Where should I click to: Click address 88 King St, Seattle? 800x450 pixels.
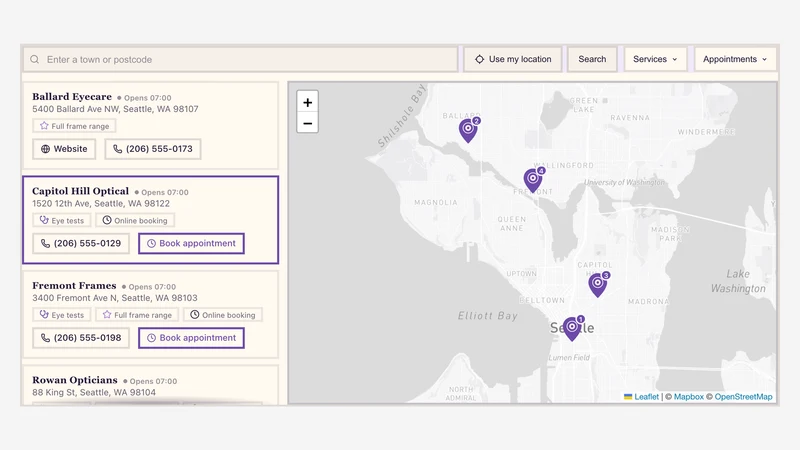[x=94, y=392]
